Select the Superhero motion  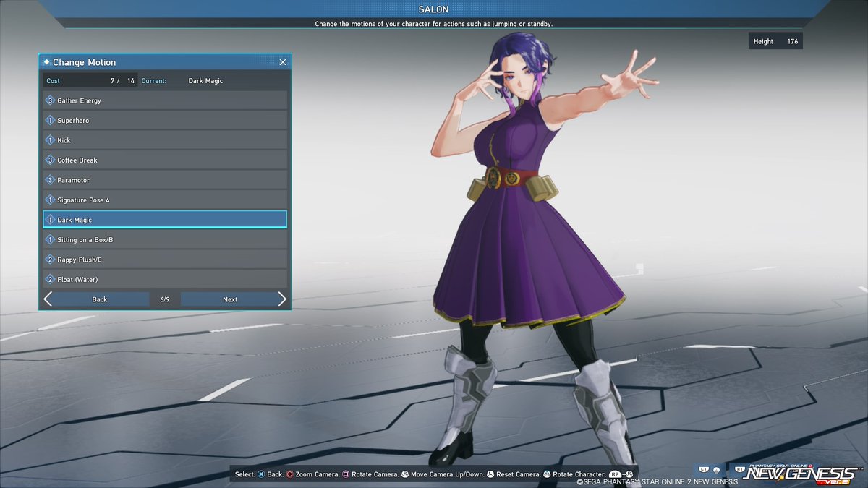165,120
